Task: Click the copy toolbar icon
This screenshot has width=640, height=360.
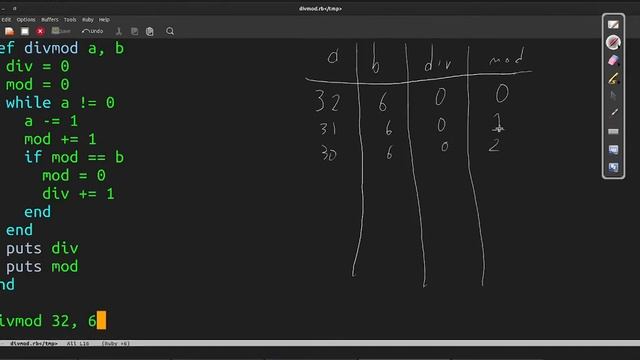Action: pyautogui.click(x=134, y=31)
